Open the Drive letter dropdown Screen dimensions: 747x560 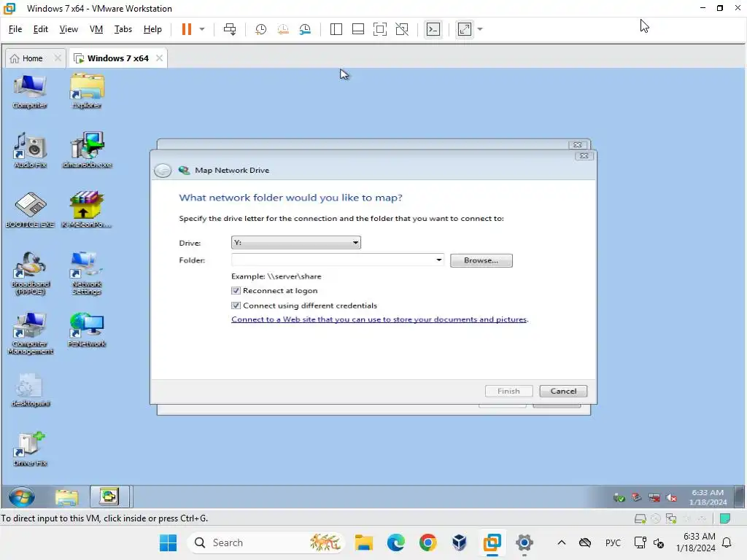(296, 242)
